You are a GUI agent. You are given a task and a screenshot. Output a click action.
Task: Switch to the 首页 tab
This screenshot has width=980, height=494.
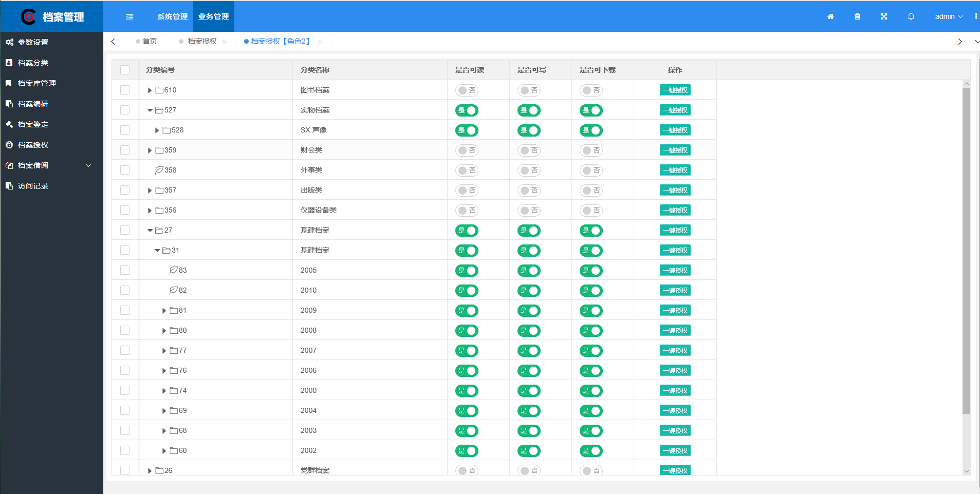tap(150, 41)
